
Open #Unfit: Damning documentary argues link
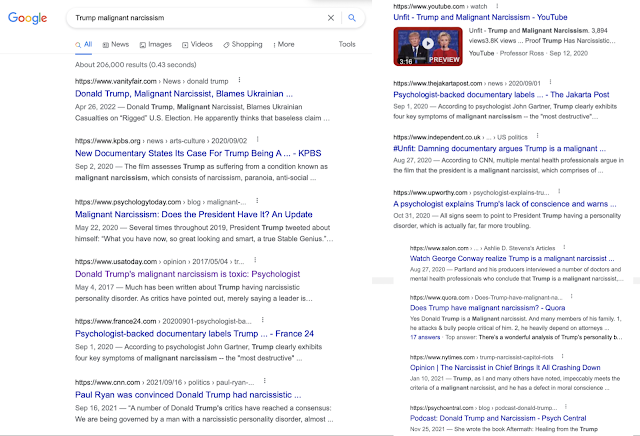pos(500,149)
